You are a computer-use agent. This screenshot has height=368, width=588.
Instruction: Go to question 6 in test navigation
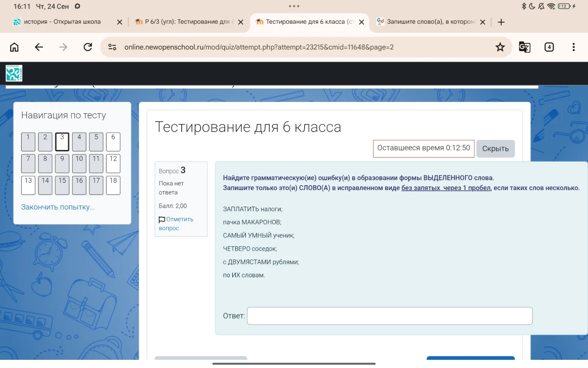point(113,142)
